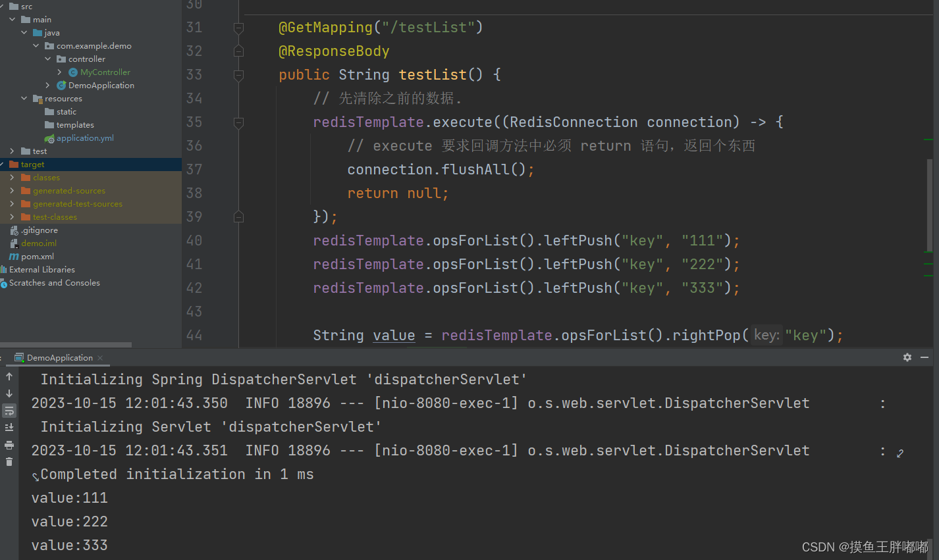The image size is (939, 560).
Task: Collapse the java folder chevron
Action: pos(24,33)
